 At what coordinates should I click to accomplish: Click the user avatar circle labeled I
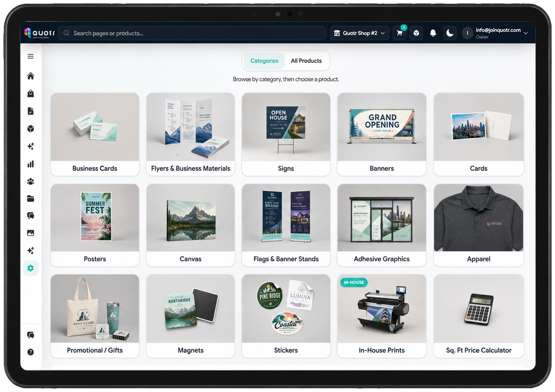[x=467, y=33]
